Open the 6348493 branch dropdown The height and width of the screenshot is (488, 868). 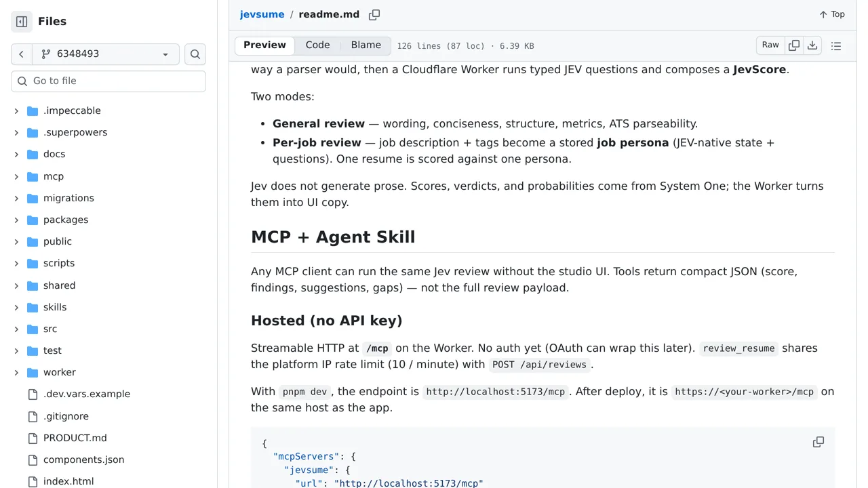coord(105,54)
